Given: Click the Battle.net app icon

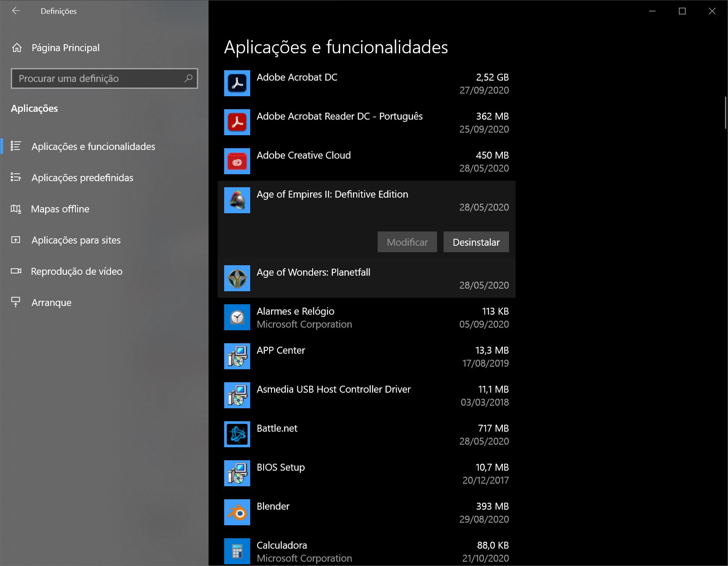Looking at the screenshot, I should pyautogui.click(x=237, y=434).
